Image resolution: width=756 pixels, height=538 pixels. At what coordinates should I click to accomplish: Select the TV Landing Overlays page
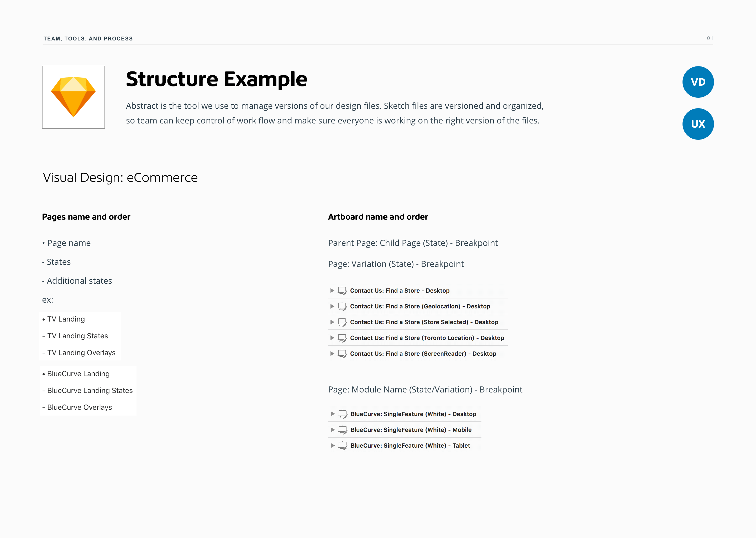(81, 353)
